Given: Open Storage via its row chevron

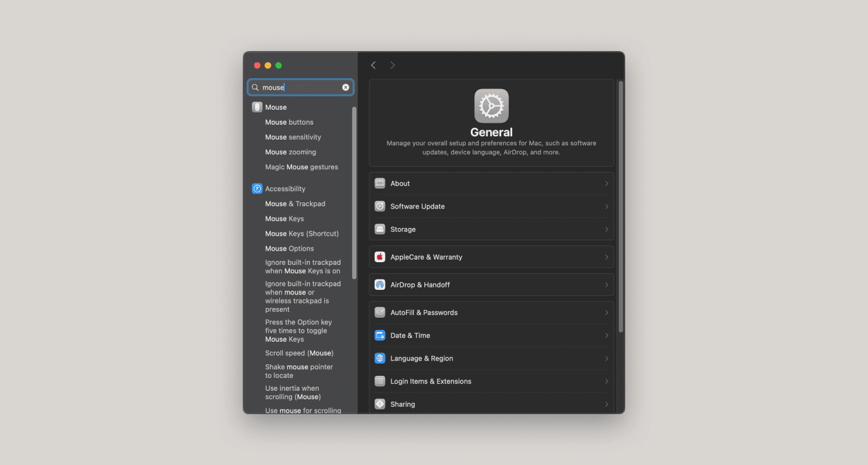Looking at the screenshot, I should [x=606, y=229].
